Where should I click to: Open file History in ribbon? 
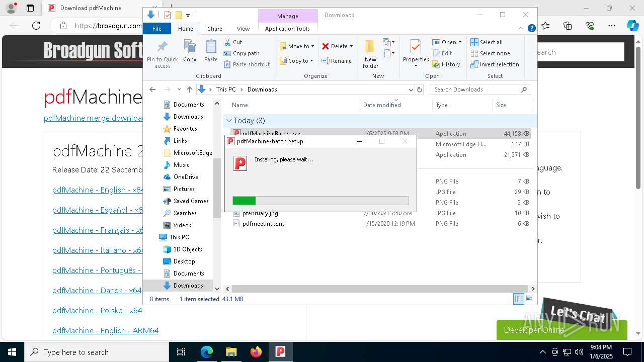click(446, 64)
